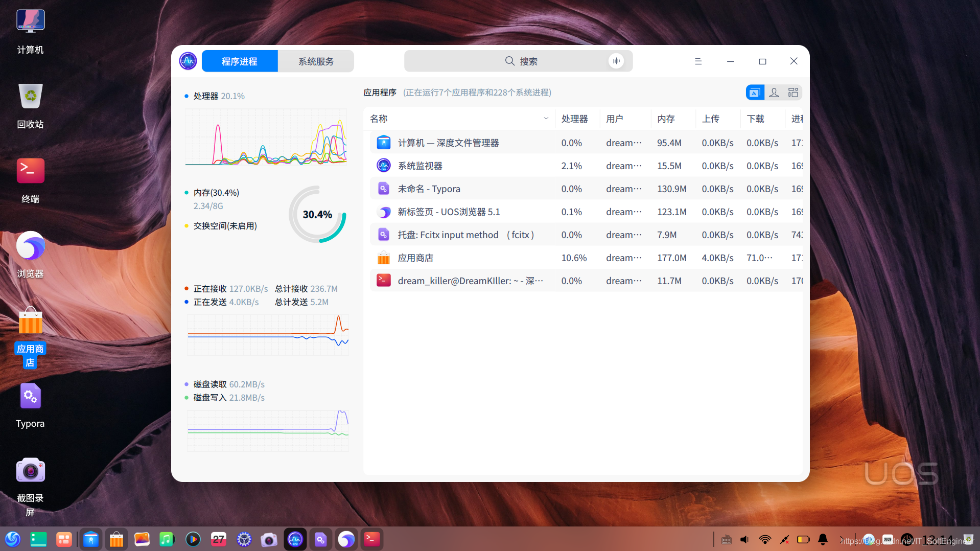Sort by 上传 column header
The image size is (980, 551).
pyautogui.click(x=718, y=119)
